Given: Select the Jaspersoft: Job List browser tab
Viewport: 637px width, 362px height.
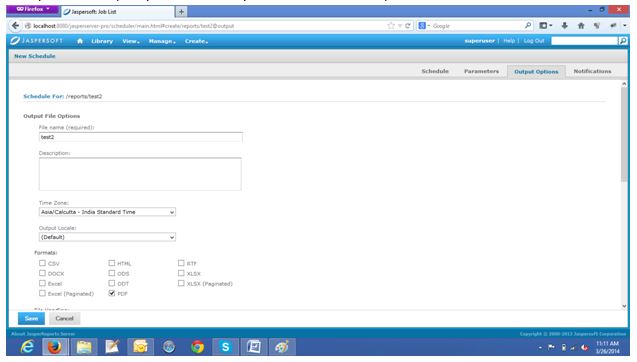Looking at the screenshot, I should point(118,12).
